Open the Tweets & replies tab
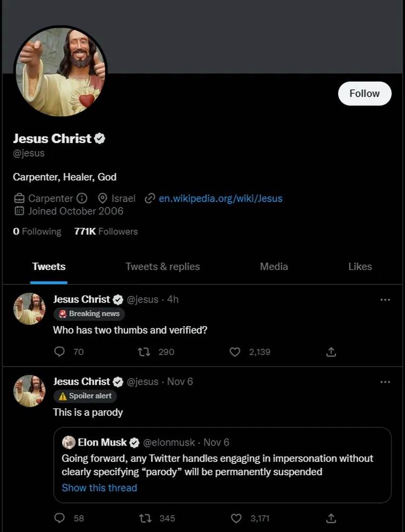 tap(163, 266)
